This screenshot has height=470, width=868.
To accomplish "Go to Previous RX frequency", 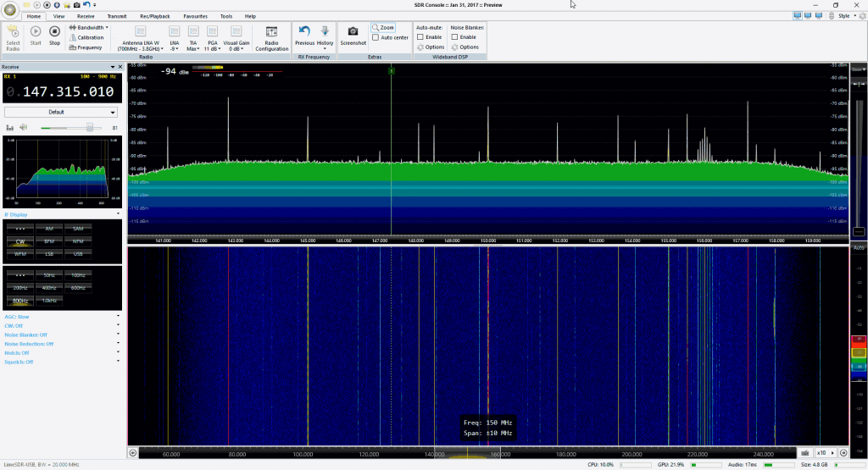I will pyautogui.click(x=304, y=35).
